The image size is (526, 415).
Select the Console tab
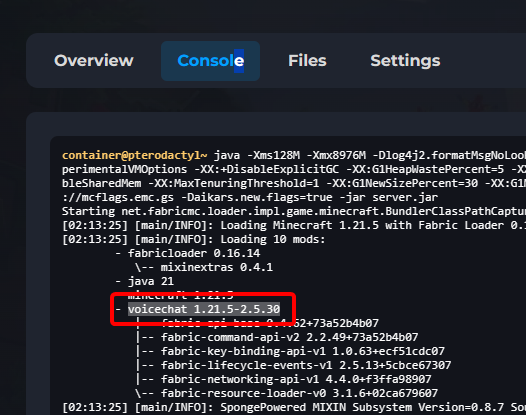210,61
